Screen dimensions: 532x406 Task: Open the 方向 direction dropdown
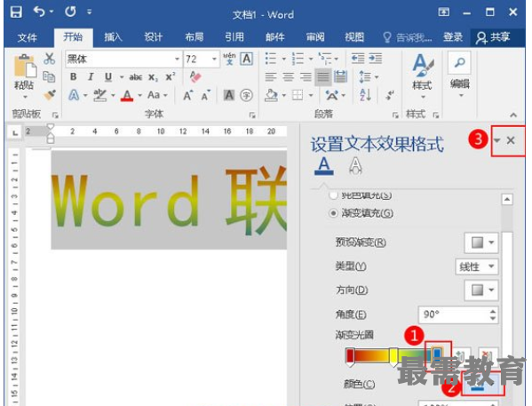(481, 291)
